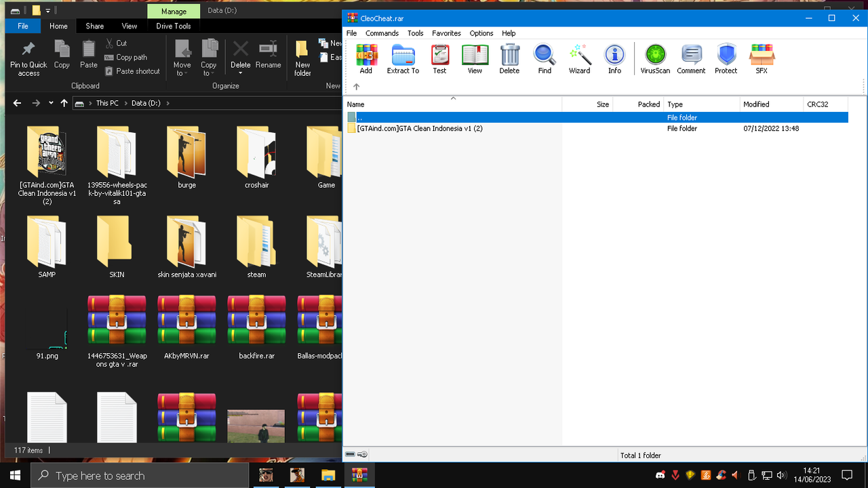This screenshot has height=488, width=868.
Task: Click the Cut scissors in Explorer ribbon
Action: [x=116, y=43]
